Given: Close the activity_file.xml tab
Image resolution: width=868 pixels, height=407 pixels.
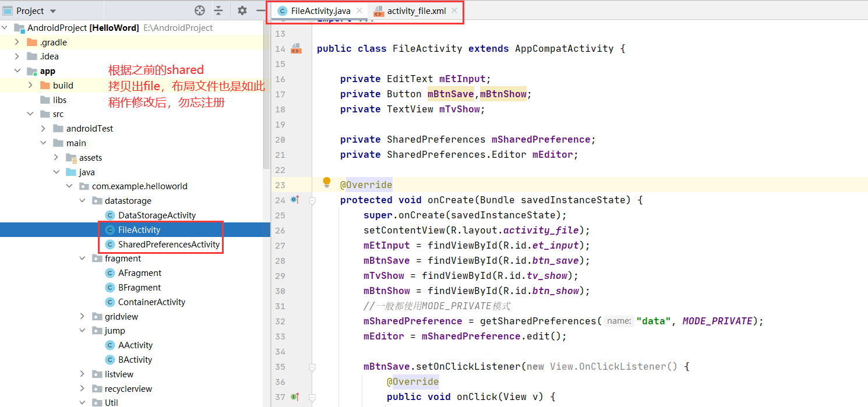Looking at the screenshot, I should pos(454,11).
